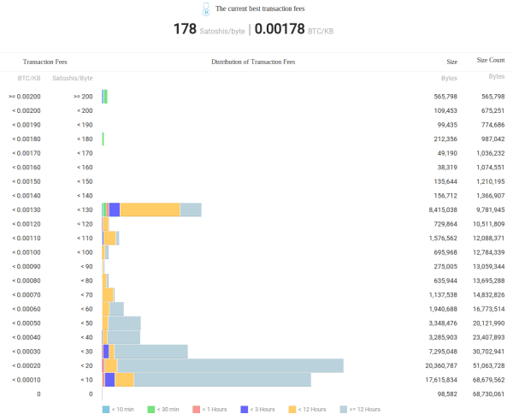Toggle the purple '< 3 Hours' legend swatch
The width and height of the screenshot is (513, 420).
244,410
